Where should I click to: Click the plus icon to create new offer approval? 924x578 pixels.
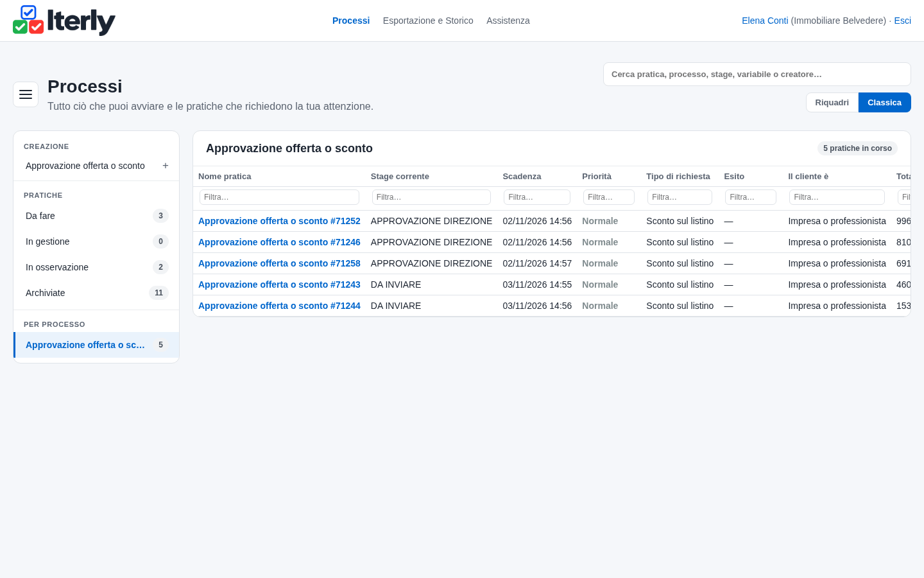(x=166, y=166)
